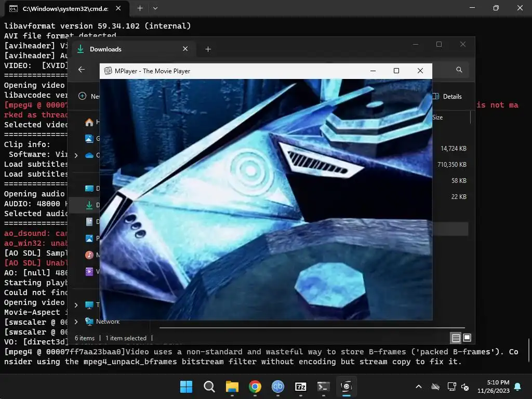Open Pictures in Explorer sidebar

(x=89, y=238)
